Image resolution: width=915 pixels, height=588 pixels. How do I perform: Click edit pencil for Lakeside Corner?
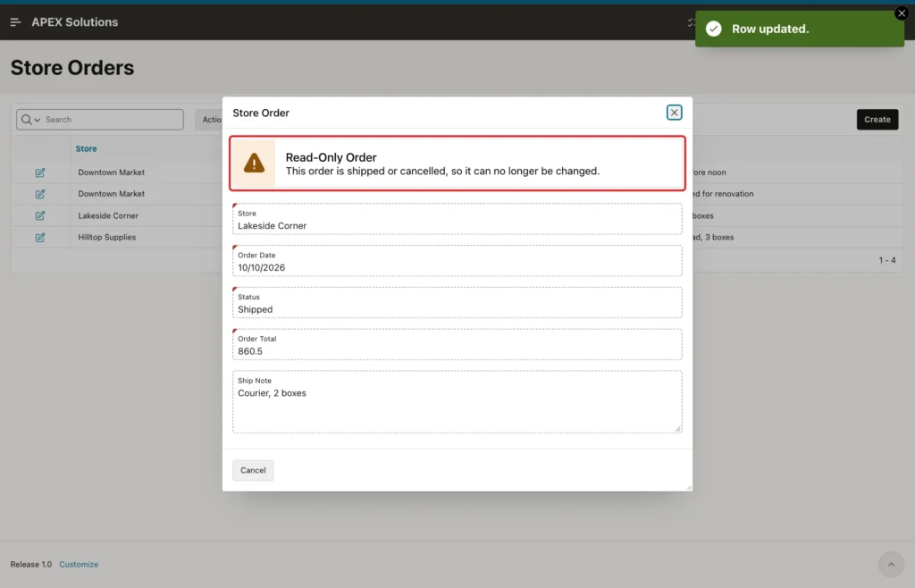[x=39, y=216]
